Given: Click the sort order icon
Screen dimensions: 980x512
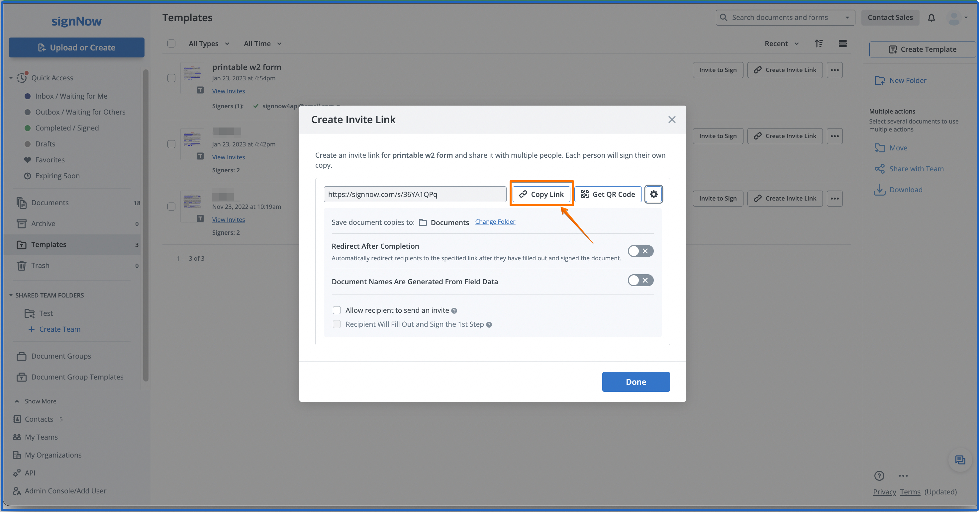Looking at the screenshot, I should [x=819, y=44].
